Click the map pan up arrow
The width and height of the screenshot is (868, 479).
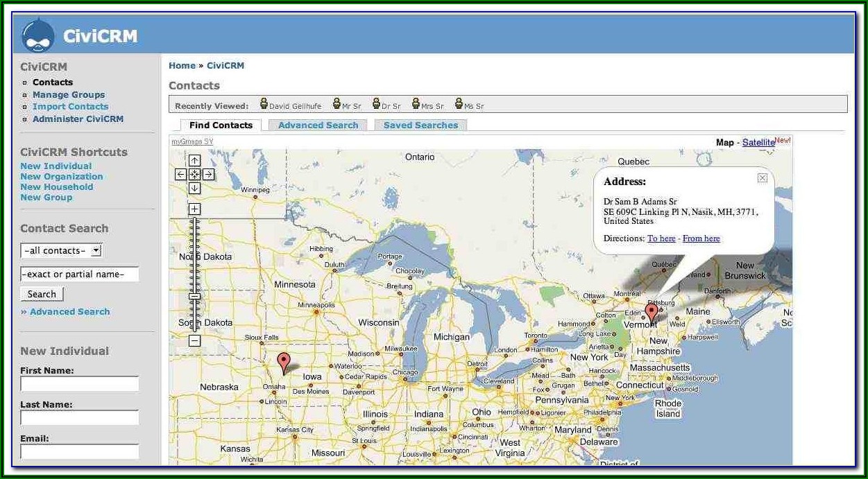tap(195, 161)
